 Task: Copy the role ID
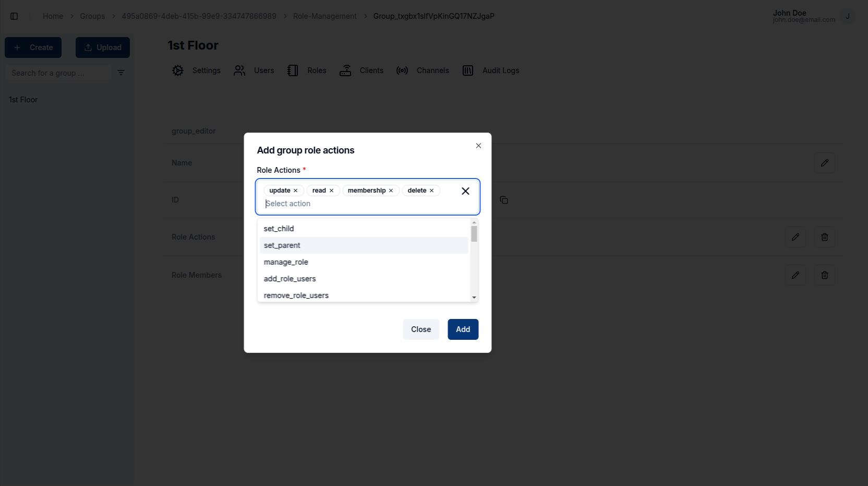(x=504, y=200)
